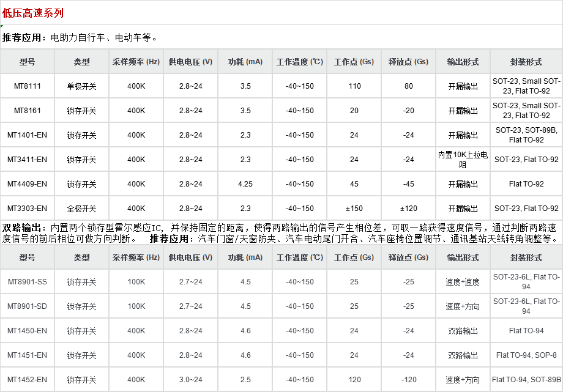Open the MT8161 model link
Screen dimensions: 563x392
point(27,111)
